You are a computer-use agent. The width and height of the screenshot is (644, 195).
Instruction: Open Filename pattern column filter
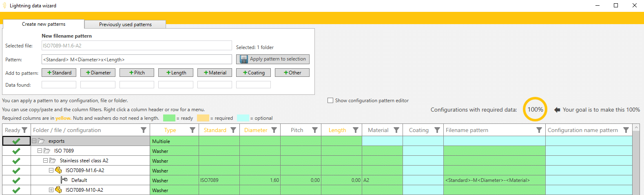(x=539, y=130)
